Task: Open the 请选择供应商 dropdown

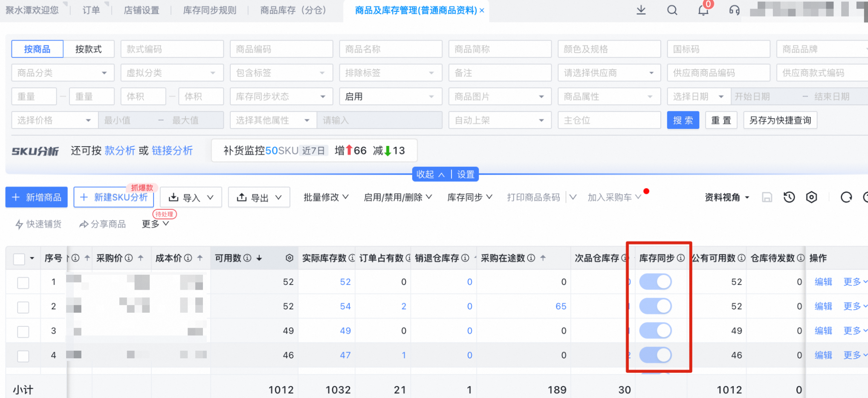Action: [x=609, y=73]
